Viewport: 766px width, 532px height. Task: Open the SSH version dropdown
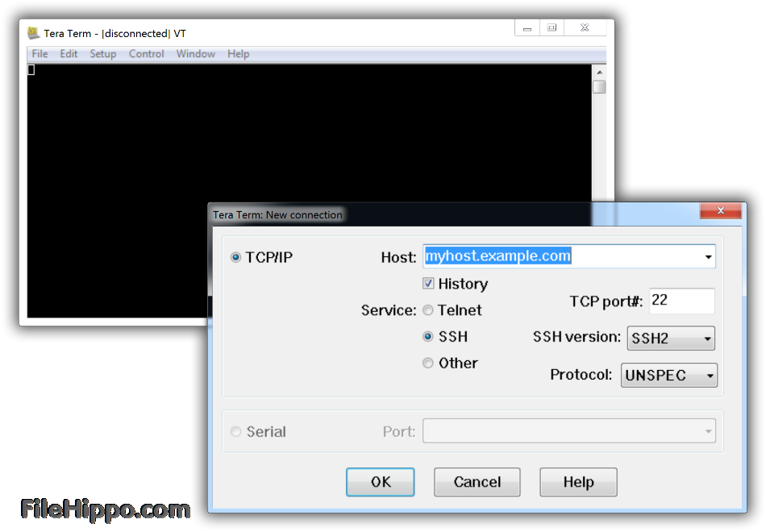coord(671,339)
